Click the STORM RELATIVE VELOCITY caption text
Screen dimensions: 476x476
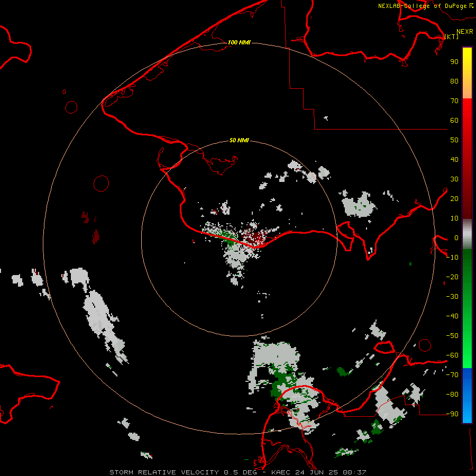tap(164, 472)
